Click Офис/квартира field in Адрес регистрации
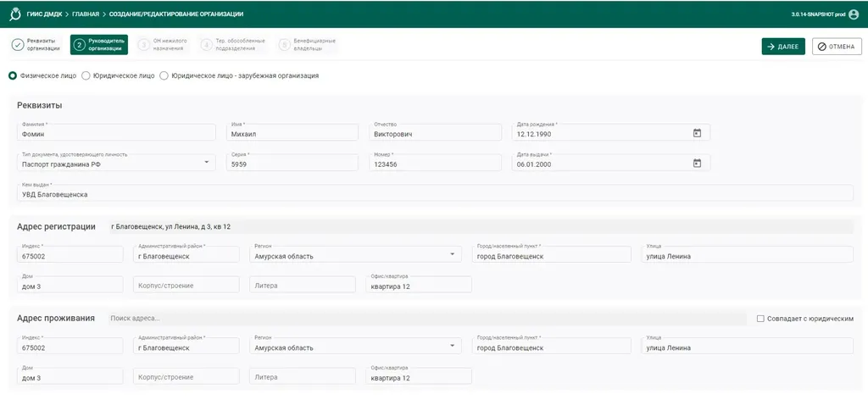Image resolution: width=868 pixels, height=400 pixels. coord(419,285)
